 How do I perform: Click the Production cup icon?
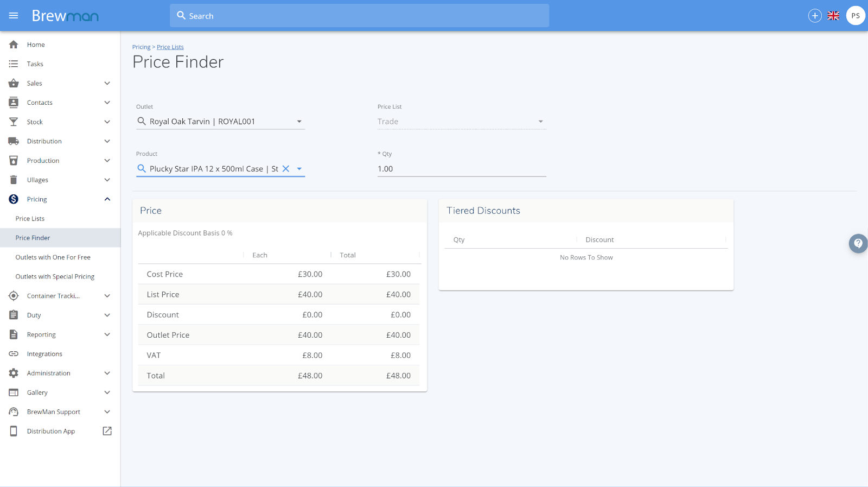[x=14, y=161]
